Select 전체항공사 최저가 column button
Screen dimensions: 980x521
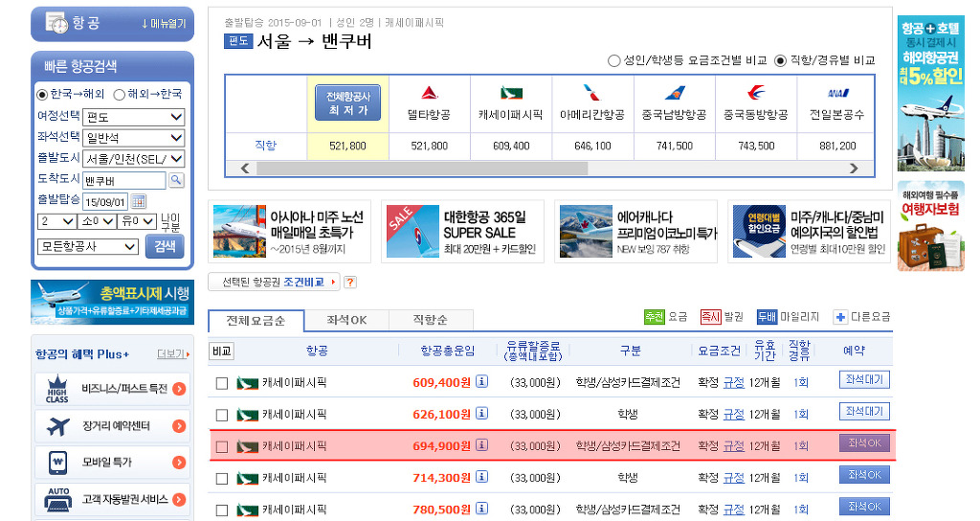[348, 103]
